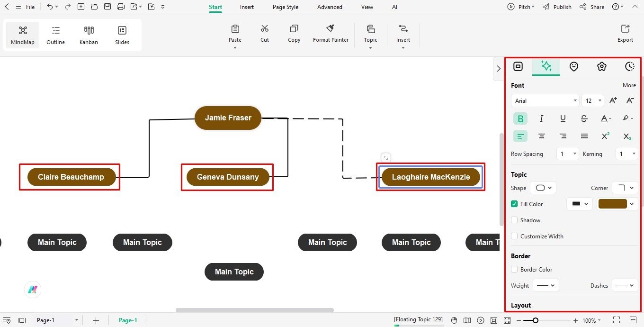Open the first panel tab with square icon
This screenshot has height=327, width=644.
coord(518,66)
